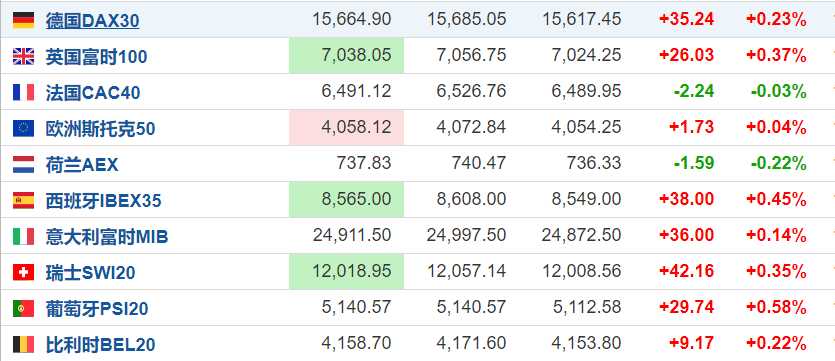Open the 法国CAC40 index link
The width and height of the screenshot is (835, 361).
pyautogui.click(x=93, y=93)
